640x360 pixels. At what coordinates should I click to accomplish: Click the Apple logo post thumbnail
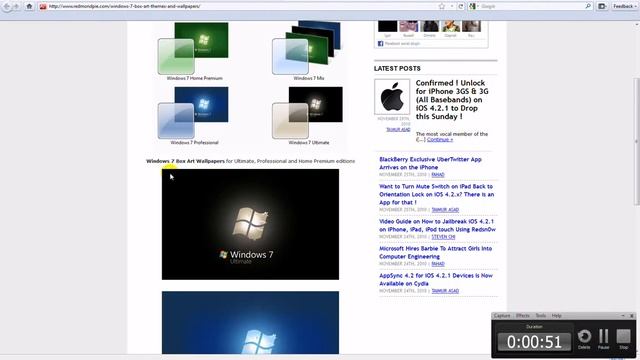pyautogui.click(x=392, y=97)
